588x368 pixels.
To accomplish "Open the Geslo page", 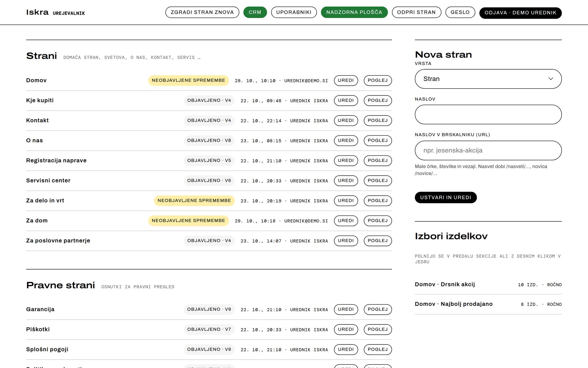I will (x=460, y=12).
